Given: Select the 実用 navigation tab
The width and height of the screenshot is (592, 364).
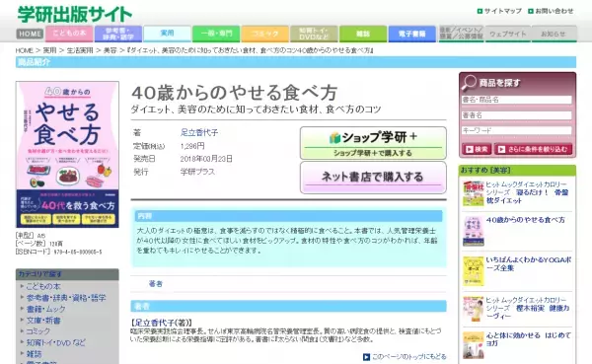Looking at the screenshot, I should pyautogui.click(x=168, y=34).
